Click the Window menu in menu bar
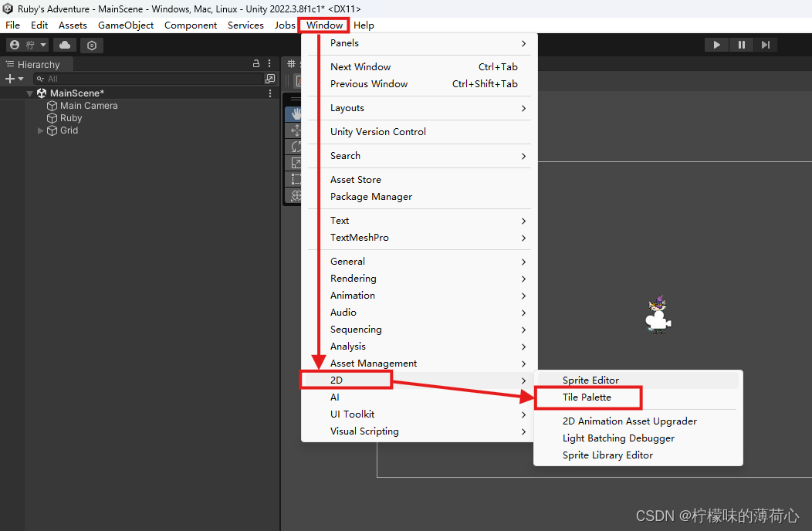Image resolution: width=812 pixels, height=531 pixels. [324, 25]
